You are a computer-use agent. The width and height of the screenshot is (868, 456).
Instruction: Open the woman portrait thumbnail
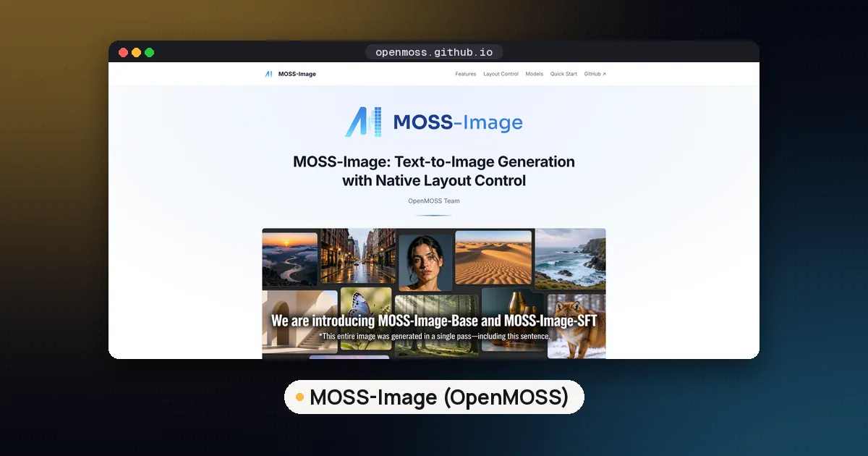425,261
